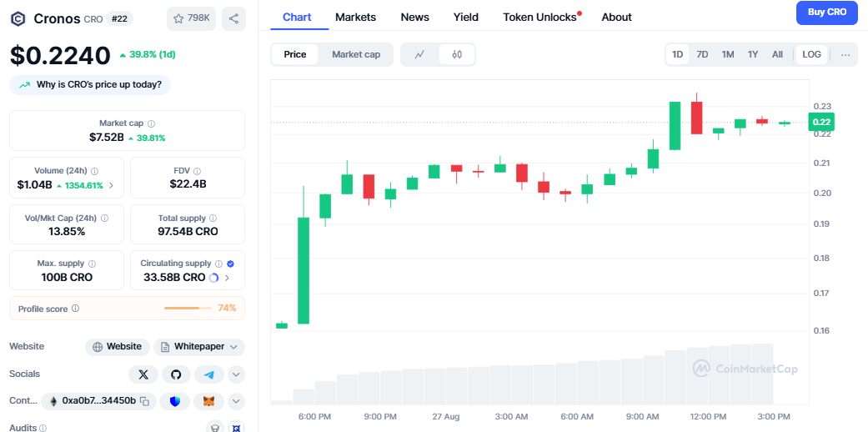This screenshot has width=868, height=432.
Task: Click the contract address 0xa0b7...34450b
Action: tap(99, 400)
